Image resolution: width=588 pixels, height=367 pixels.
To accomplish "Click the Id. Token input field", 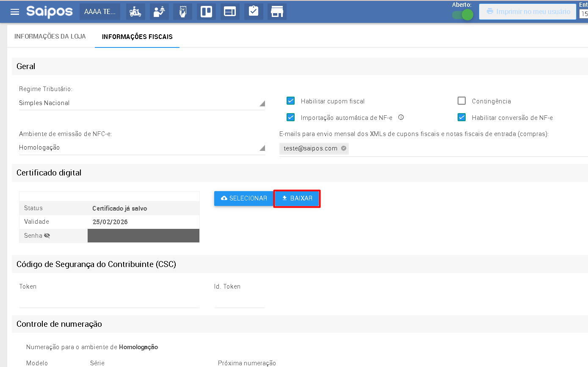I will (x=239, y=300).
